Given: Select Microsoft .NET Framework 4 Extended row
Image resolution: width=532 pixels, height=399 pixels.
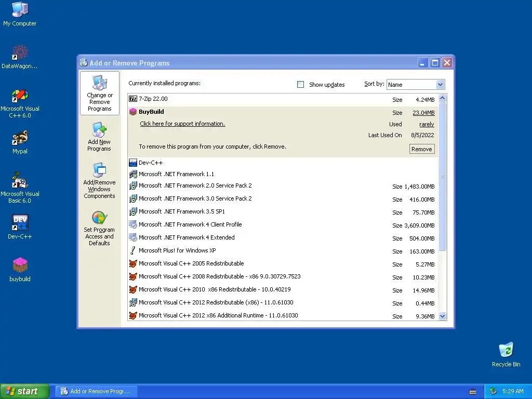Looking at the screenshot, I should [283, 238].
